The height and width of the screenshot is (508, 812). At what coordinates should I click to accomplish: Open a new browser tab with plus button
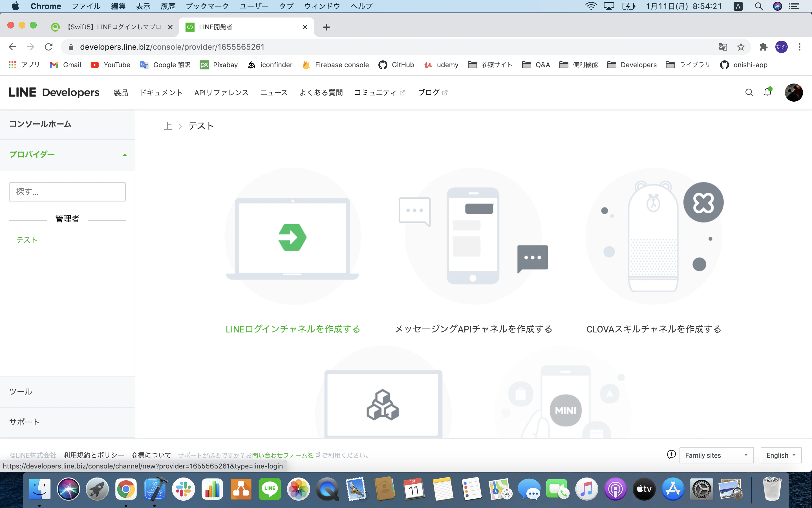coord(326,27)
